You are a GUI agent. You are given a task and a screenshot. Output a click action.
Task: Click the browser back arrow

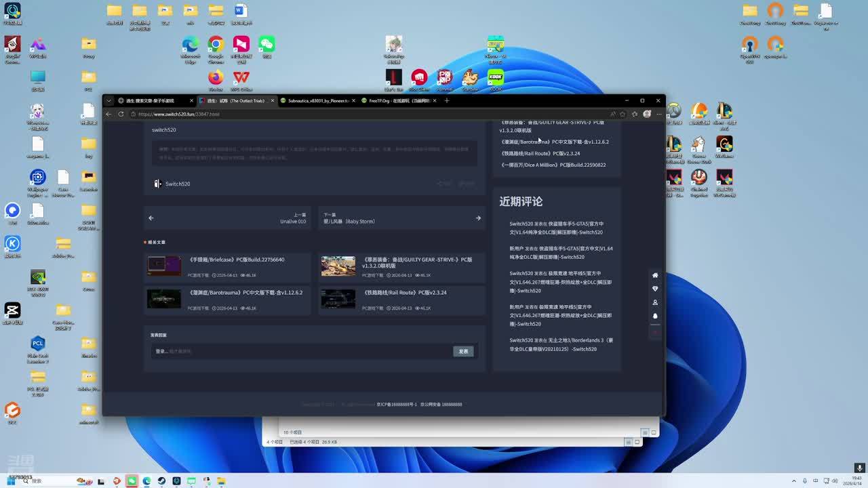click(108, 114)
